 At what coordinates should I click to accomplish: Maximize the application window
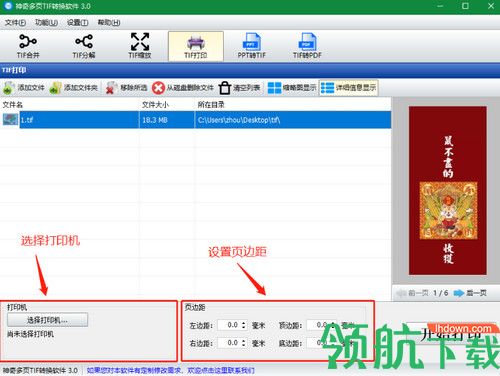[x=466, y=6]
